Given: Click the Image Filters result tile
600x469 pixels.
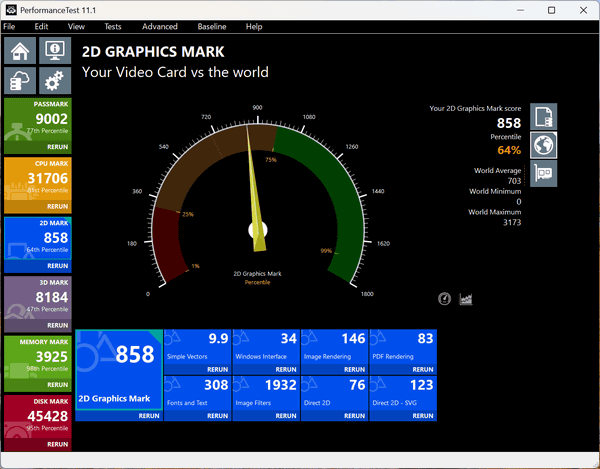Looking at the screenshot, I should coord(265,390).
